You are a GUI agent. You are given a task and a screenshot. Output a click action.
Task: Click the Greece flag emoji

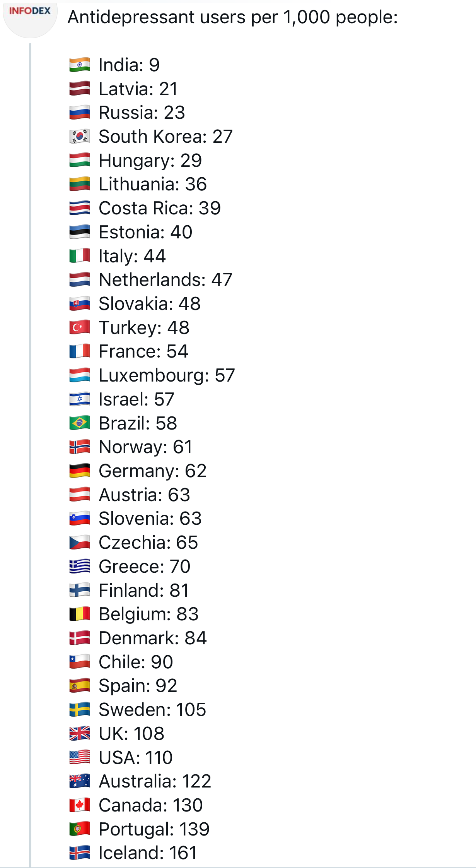(x=80, y=566)
